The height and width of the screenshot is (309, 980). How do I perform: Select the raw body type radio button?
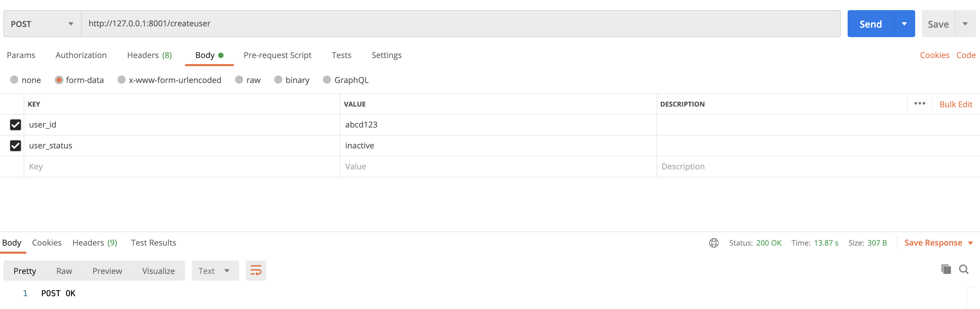239,80
